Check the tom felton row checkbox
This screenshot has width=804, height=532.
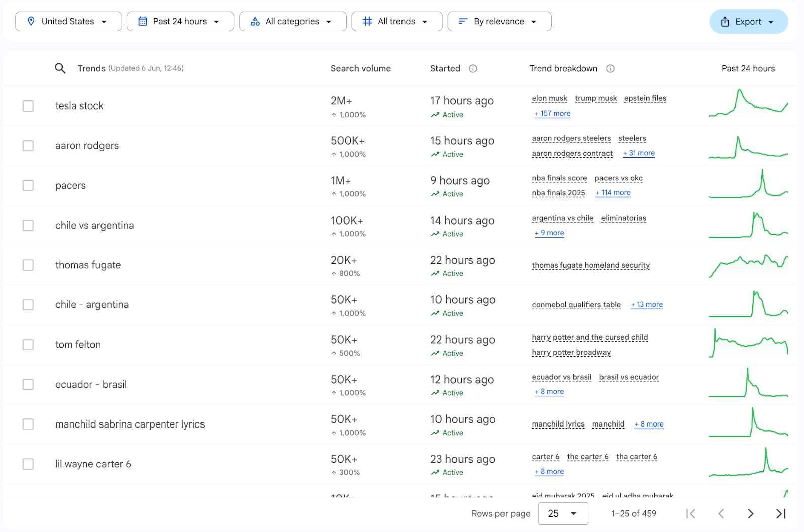point(28,345)
